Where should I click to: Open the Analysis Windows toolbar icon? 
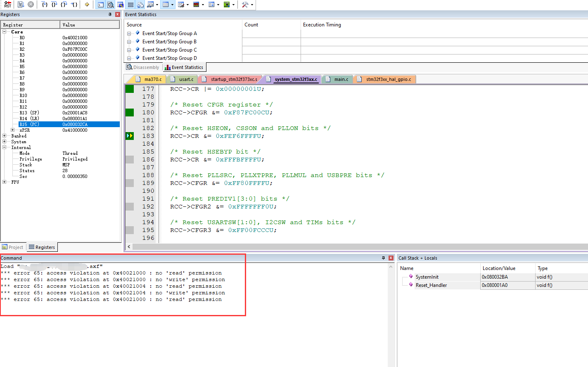click(x=196, y=5)
